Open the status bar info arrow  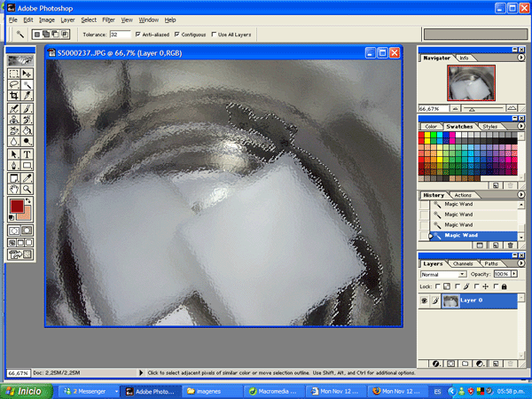point(141,372)
